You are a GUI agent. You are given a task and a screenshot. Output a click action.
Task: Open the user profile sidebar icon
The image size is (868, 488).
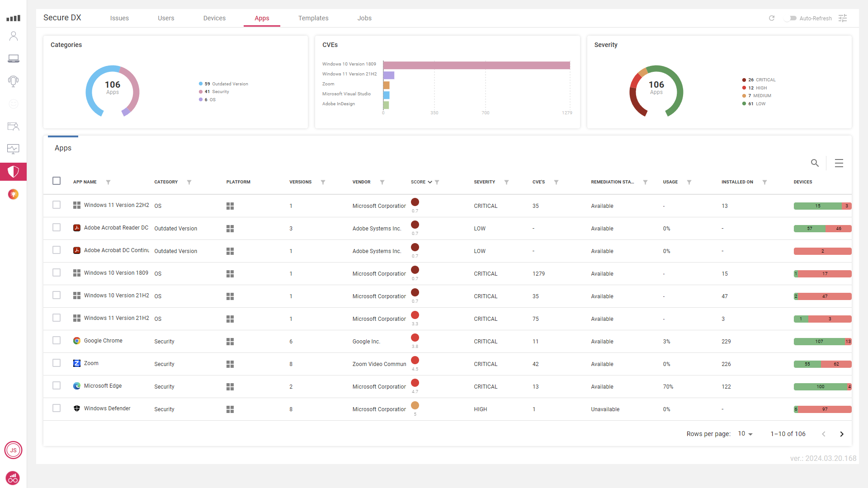click(14, 36)
